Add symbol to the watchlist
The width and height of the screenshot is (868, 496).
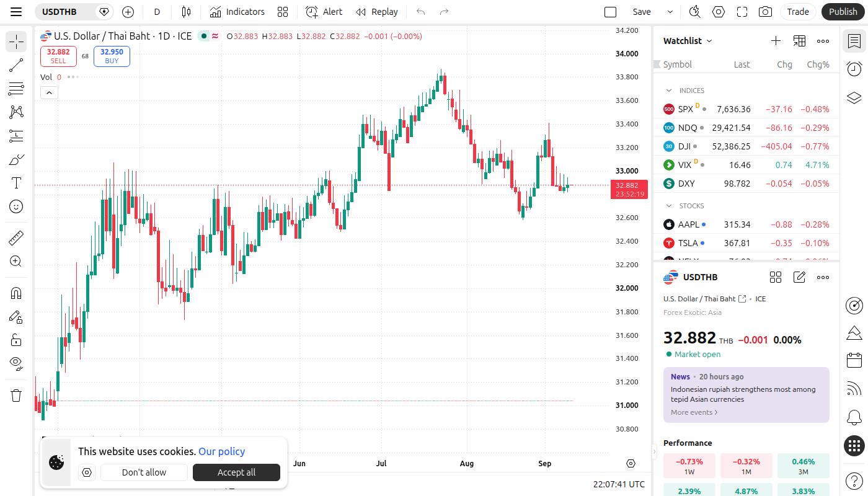776,41
